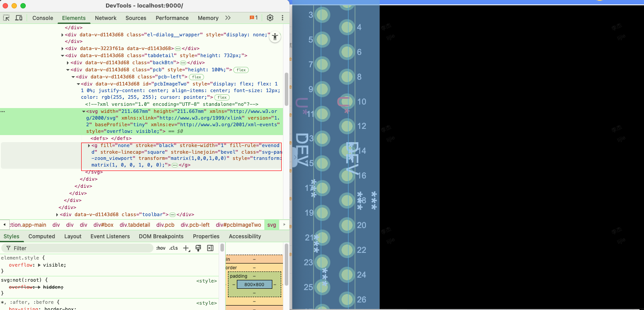
Task: Click pin number 20 on the PCB image
Action: pos(361,225)
